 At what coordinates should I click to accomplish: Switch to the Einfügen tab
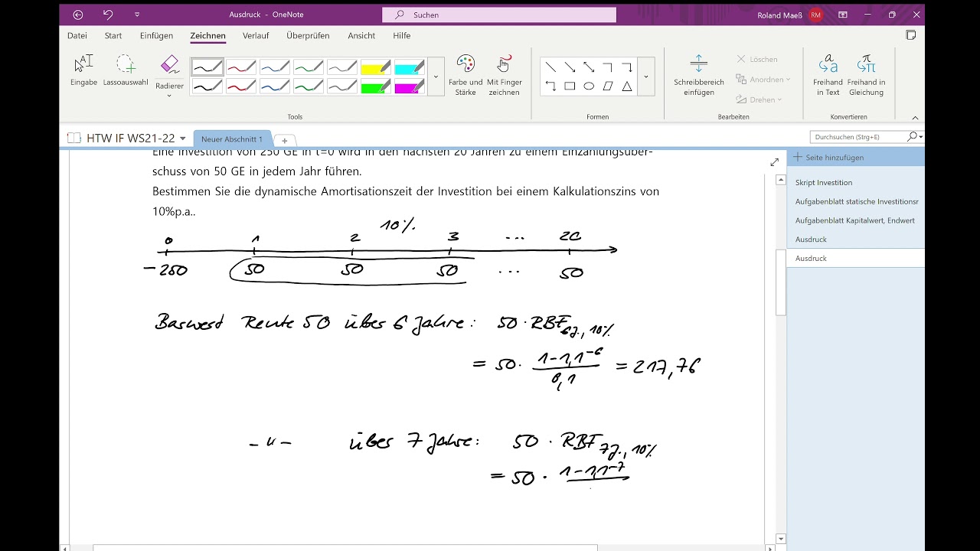(156, 35)
